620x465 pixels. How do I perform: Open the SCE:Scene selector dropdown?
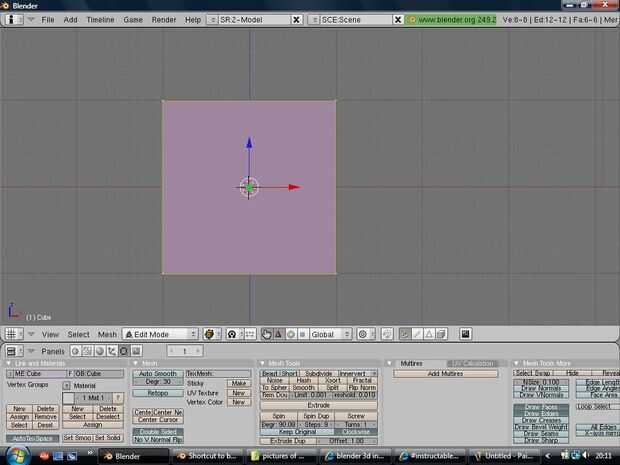point(314,19)
